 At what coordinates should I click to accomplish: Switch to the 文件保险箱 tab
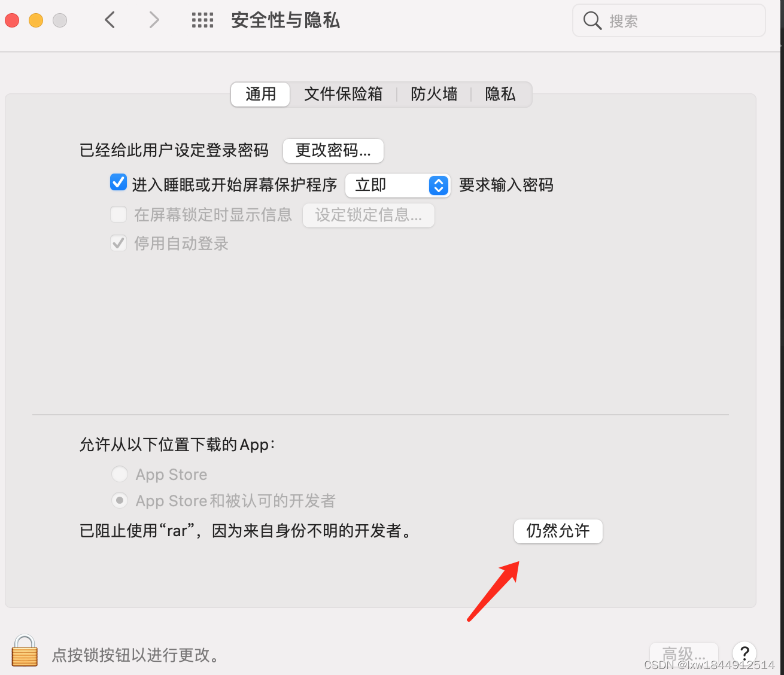pyautogui.click(x=343, y=94)
